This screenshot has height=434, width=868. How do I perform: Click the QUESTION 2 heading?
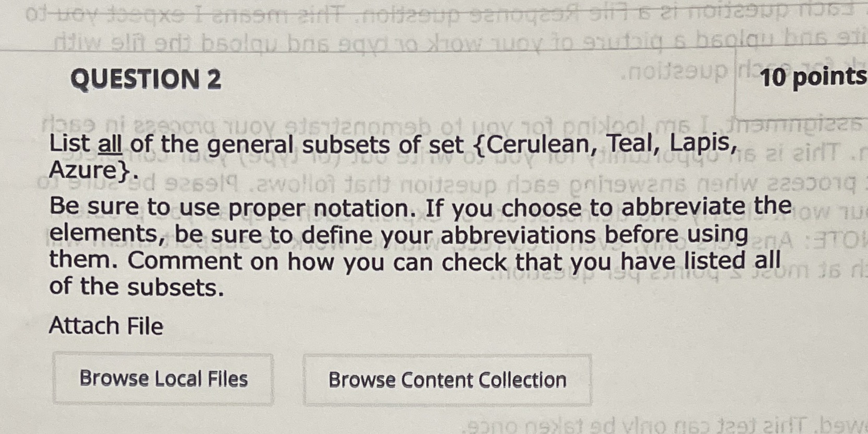click(147, 80)
